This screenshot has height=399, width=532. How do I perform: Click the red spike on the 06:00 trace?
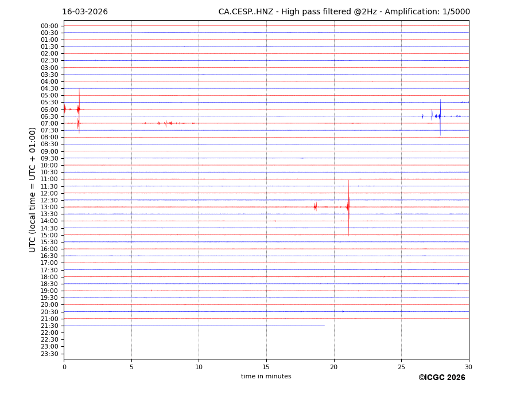point(79,109)
